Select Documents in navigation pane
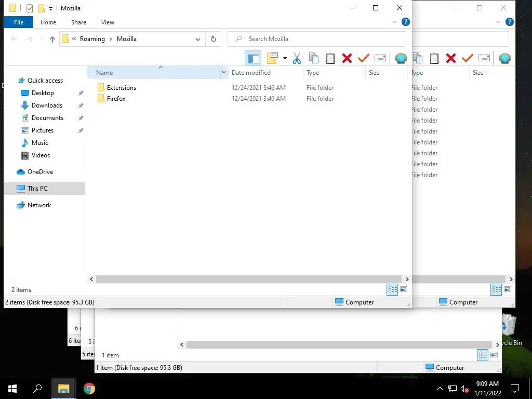Image resolution: width=532 pixels, height=399 pixels. (x=47, y=118)
